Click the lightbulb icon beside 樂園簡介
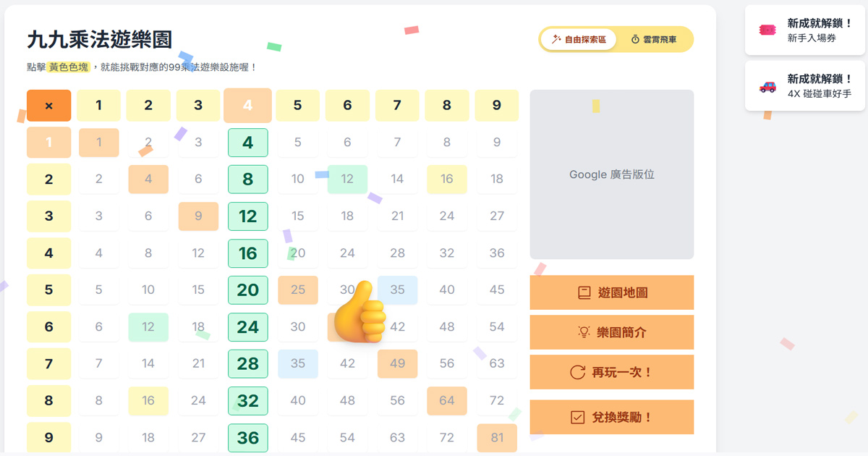This screenshot has height=456, width=868. pos(584,332)
